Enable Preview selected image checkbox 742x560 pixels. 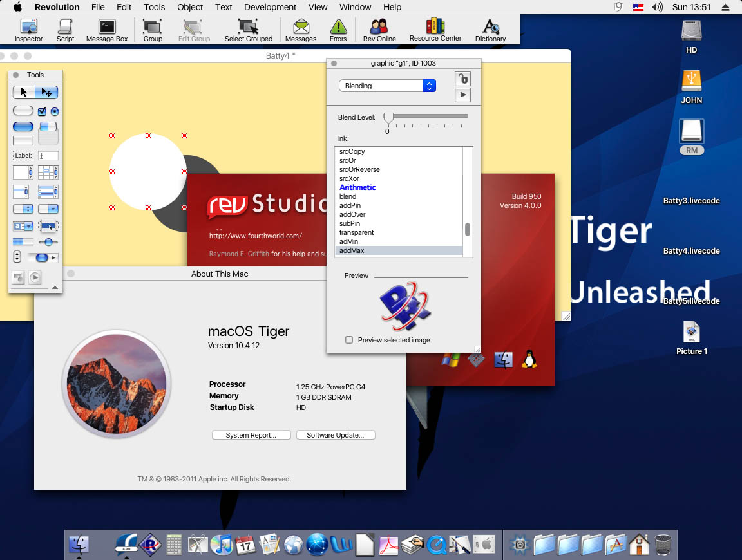click(x=349, y=340)
